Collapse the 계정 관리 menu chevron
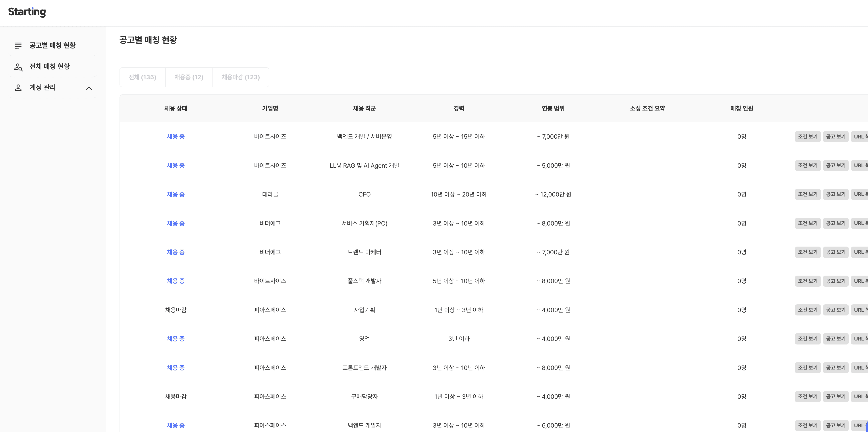 tap(89, 88)
